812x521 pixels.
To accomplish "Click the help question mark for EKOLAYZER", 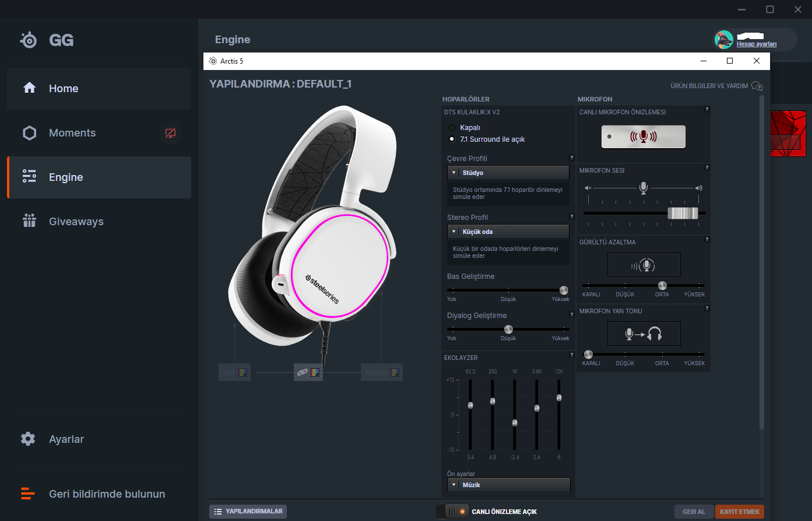I will click(x=571, y=355).
